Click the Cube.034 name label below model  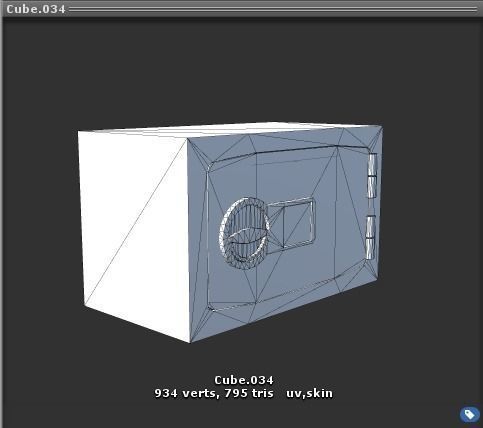[244, 380]
